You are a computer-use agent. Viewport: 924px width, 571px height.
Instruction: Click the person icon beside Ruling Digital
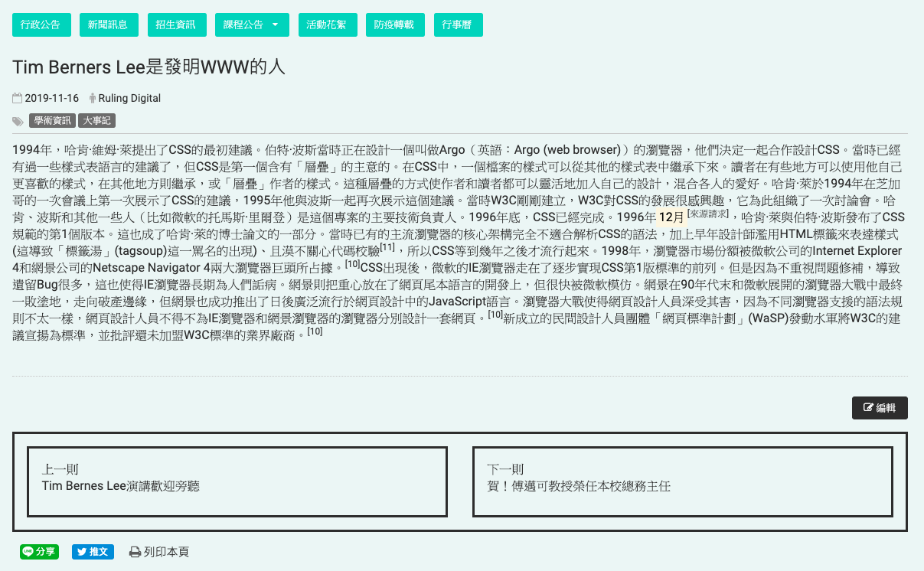pos(93,98)
